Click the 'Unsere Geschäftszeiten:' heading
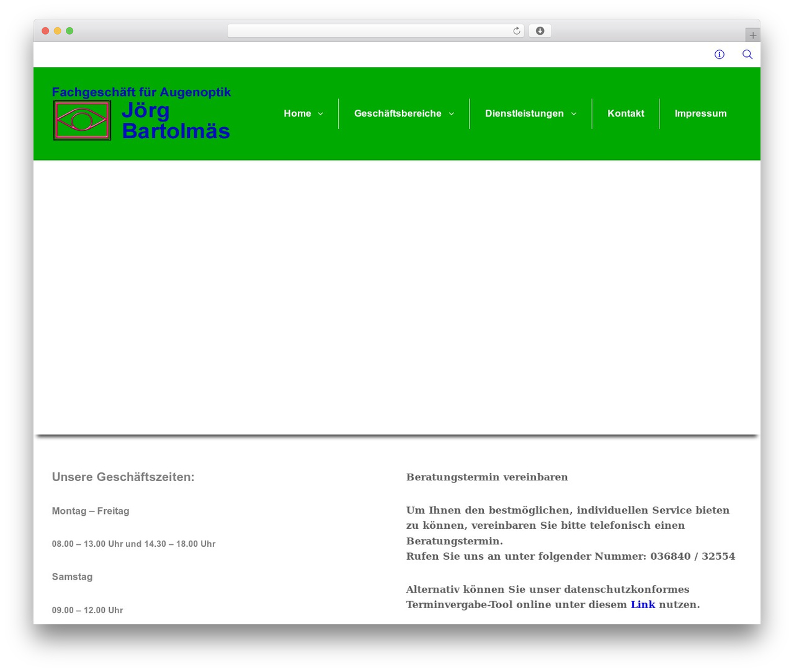The height and width of the screenshot is (672, 794). pyautogui.click(x=123, y=477)
